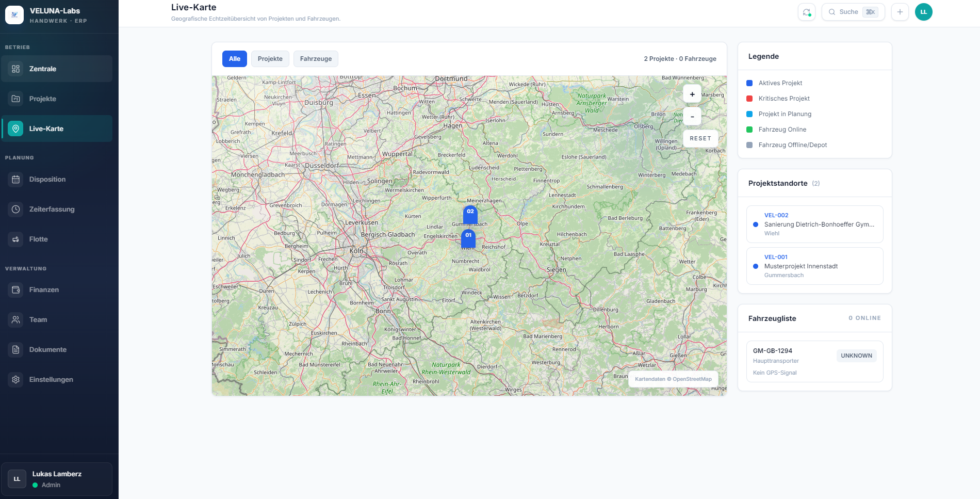Open Flotte via its vehicle icon
The width and height of the screenshot is (980, 499).
click(16, 239)
